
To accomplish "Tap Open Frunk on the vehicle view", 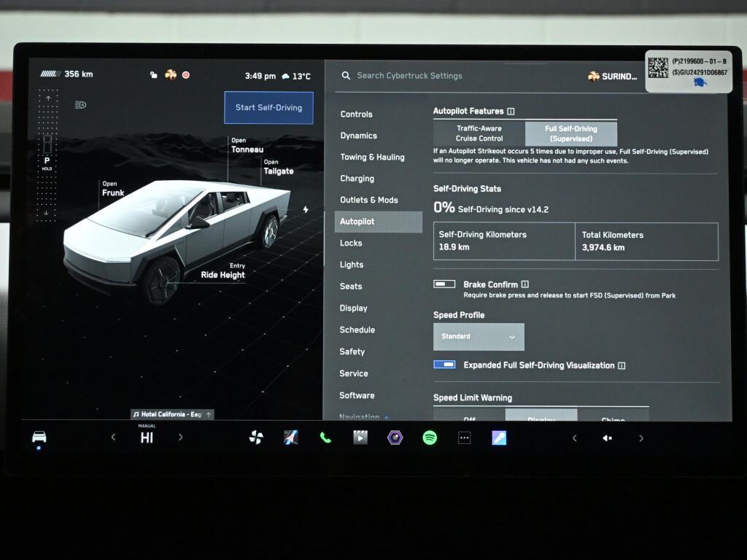I will (113, 189).
